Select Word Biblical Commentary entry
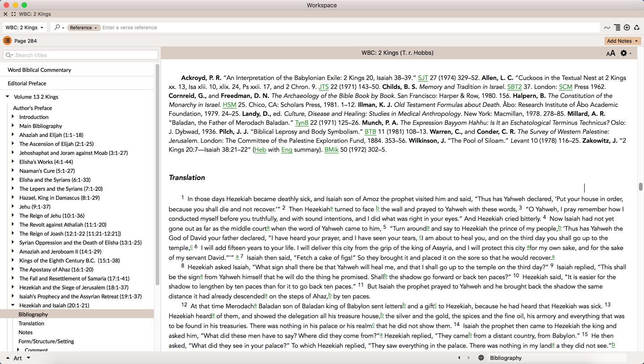This screenshot has height=364, width=644. [x=39, y=70]
